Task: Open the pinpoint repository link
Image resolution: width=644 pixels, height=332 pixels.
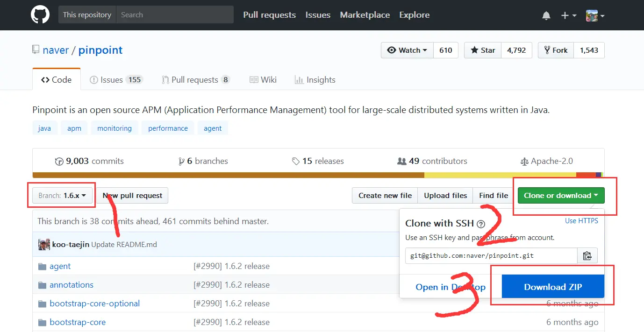Action: click(x=100, y=50)
